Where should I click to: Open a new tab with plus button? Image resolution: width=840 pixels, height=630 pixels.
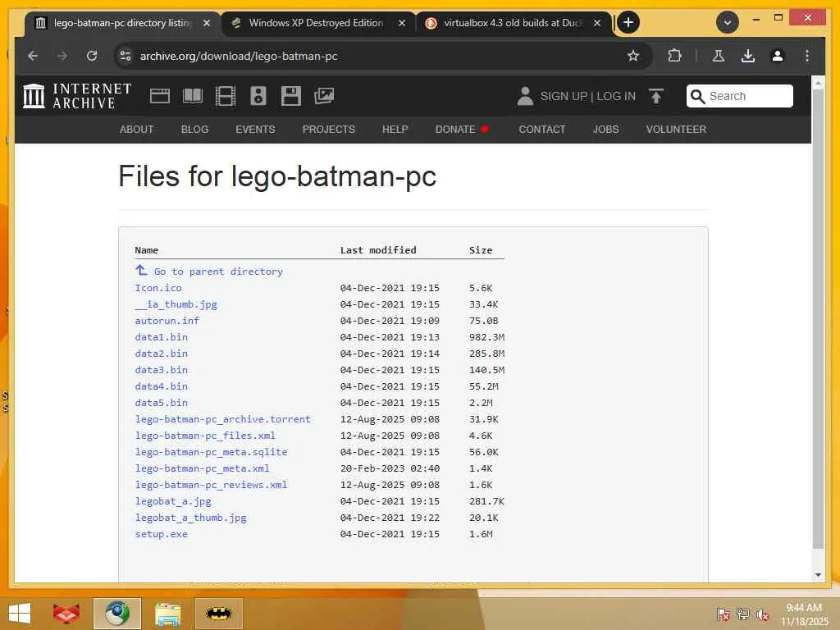point(628,22)
